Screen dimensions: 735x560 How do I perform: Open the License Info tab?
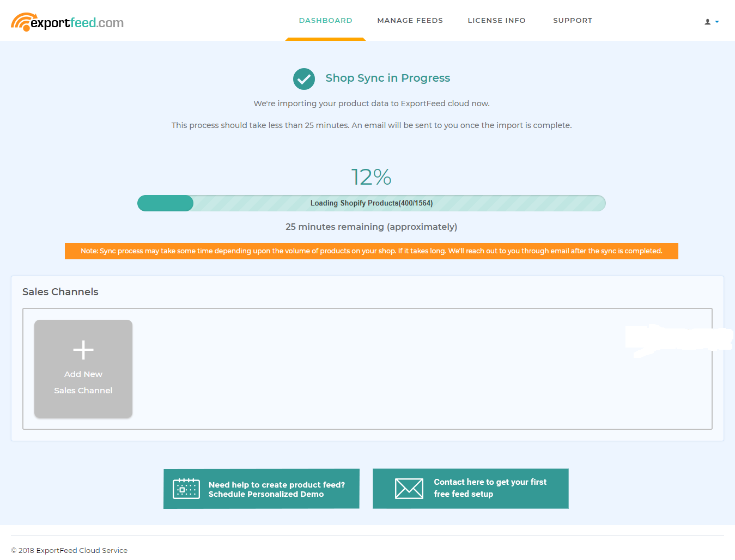(496, 20)
